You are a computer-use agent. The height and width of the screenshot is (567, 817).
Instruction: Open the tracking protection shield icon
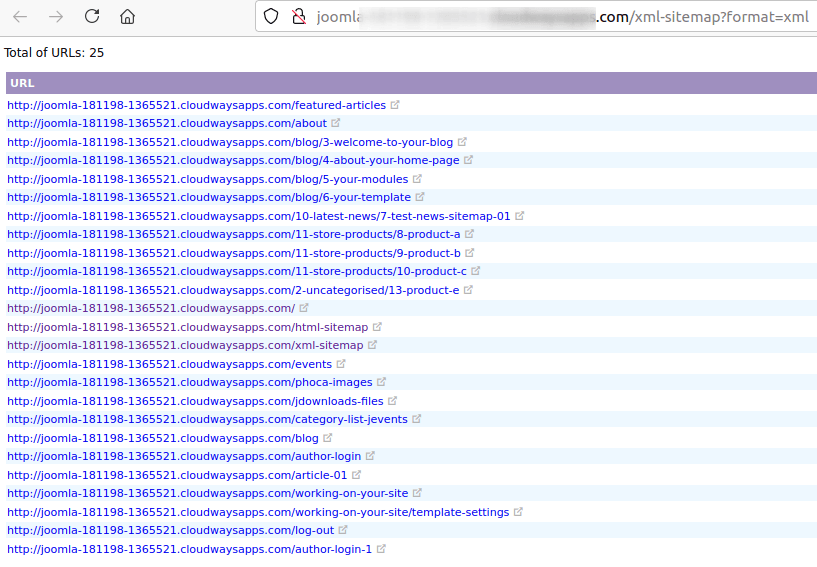(x=271, y=17)
